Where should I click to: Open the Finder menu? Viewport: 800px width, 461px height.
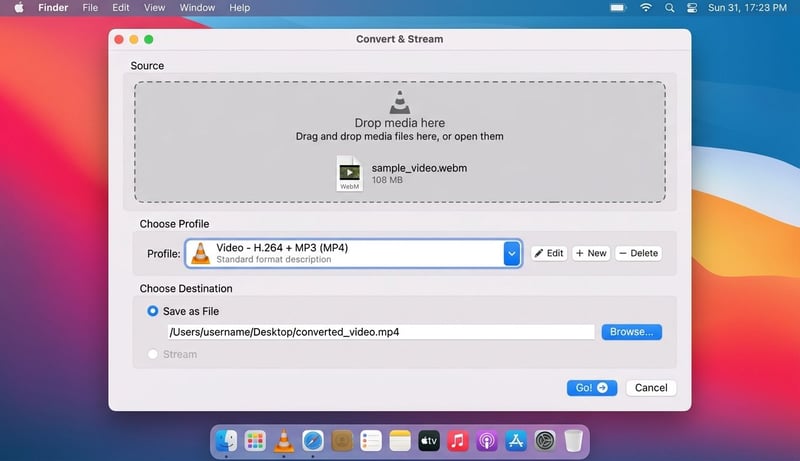[53, 8]
